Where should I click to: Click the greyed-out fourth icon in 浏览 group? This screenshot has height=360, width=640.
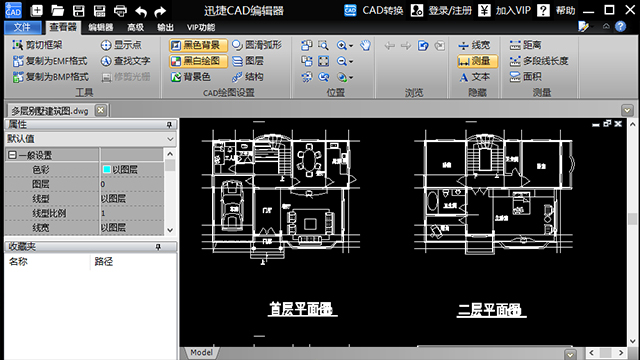click(440, 45)
